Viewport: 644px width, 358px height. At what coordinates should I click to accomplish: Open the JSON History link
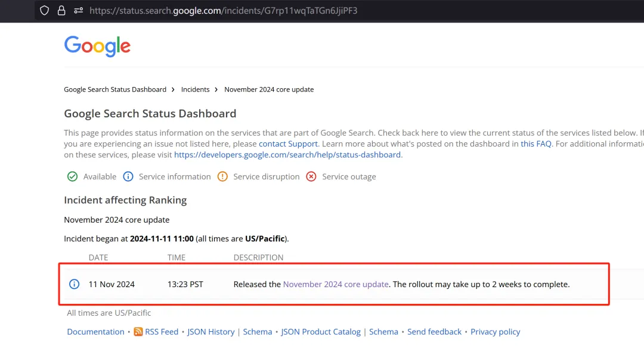pos(211,332)
